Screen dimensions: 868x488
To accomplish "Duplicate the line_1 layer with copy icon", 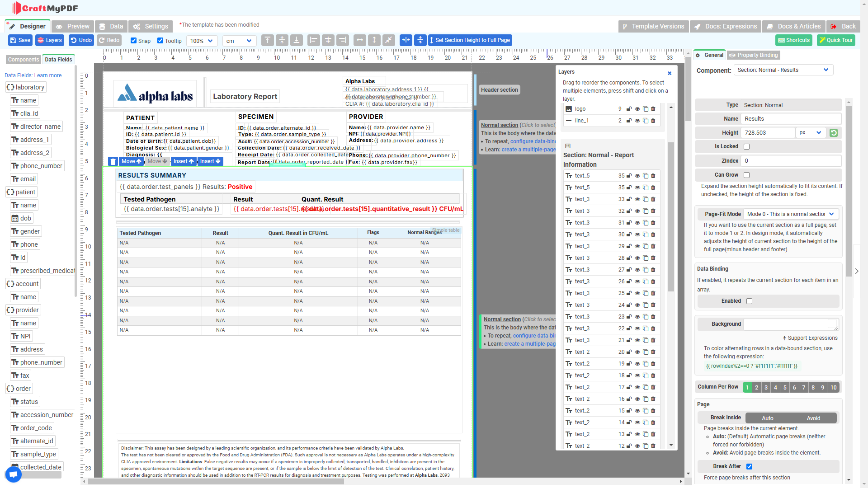I will click(x=646, y=121).
